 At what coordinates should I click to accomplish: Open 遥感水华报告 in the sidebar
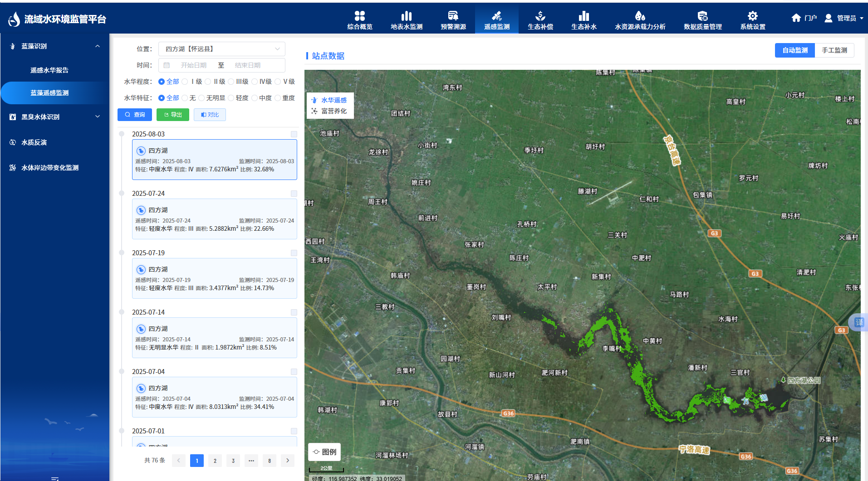pyautogui.click(x=49, y=70)
